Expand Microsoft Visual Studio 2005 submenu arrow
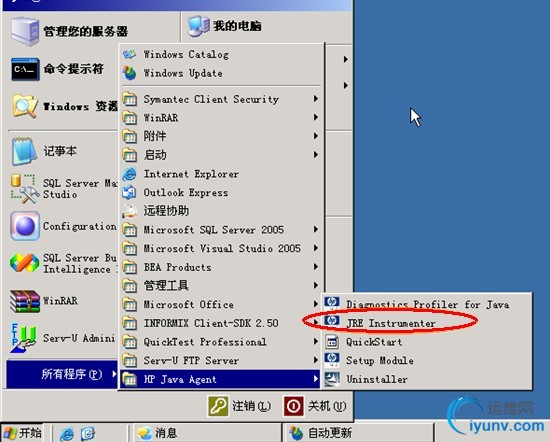 (316, 248)
